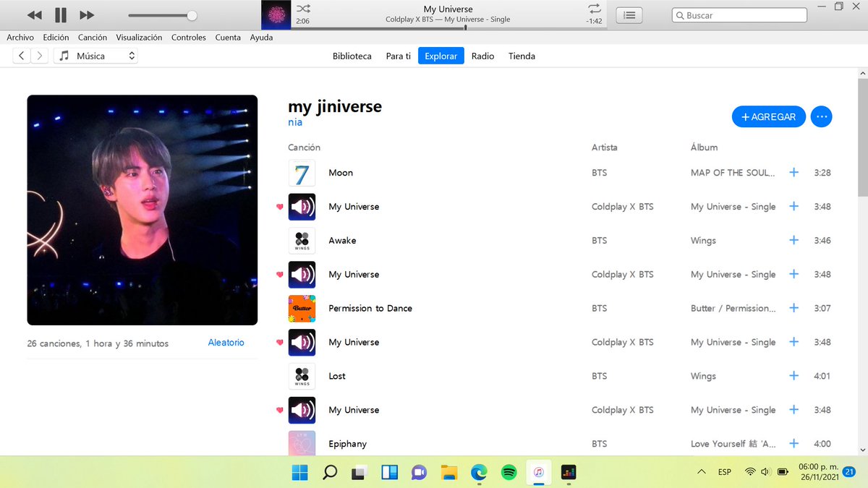The image size is (868, 488).
Task: Select the song title Epiphany
Action: (347, 443)
